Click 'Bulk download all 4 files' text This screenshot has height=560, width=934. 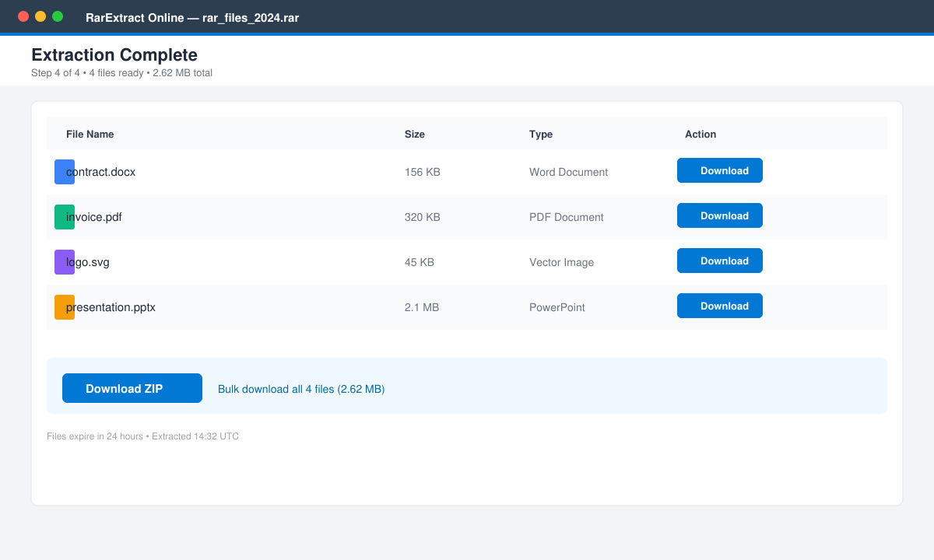(301, 389)
